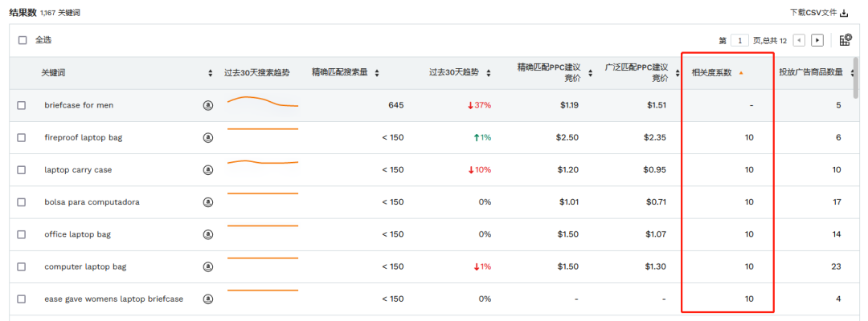Go to next page arrow
This screenshot has width=868, height=321.
[x=817, y=40]
